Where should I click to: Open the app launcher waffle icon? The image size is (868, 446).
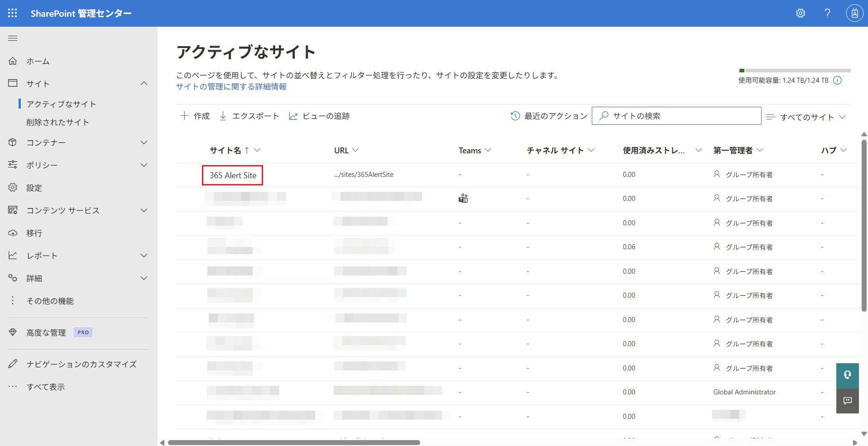[13, 13]
